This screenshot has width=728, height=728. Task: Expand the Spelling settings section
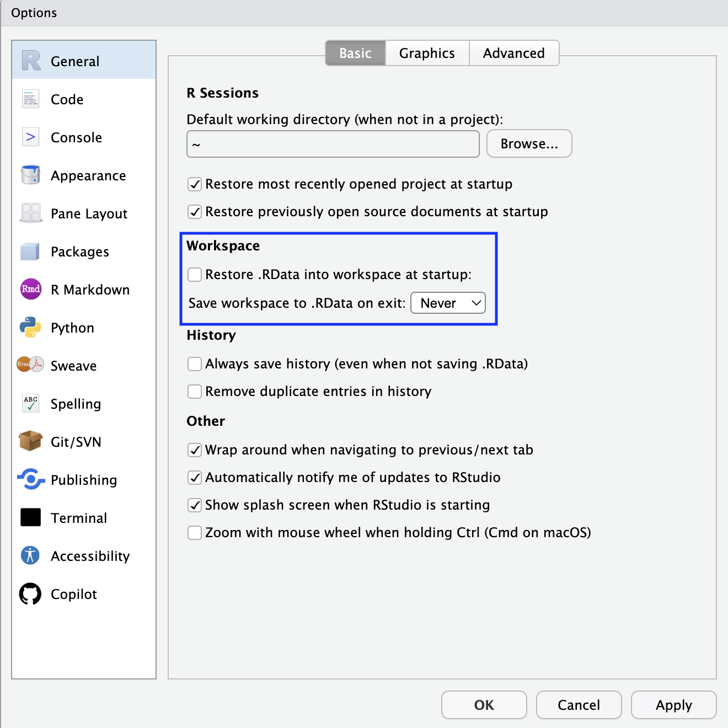pos(30,403)
